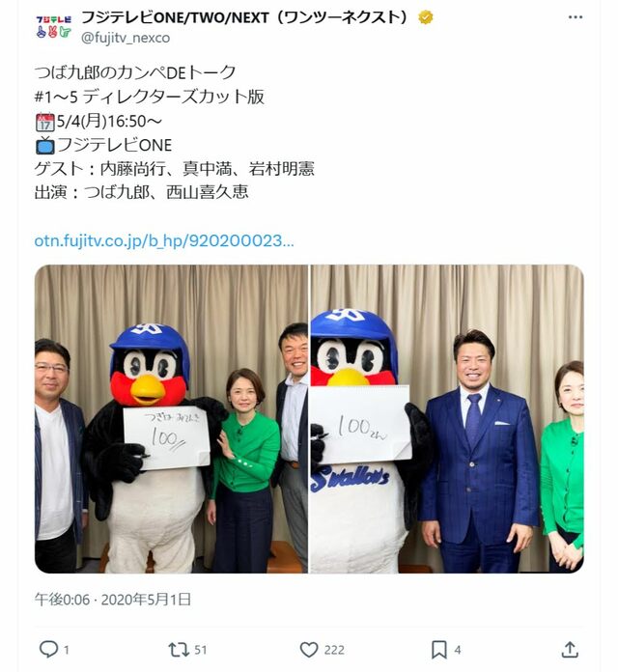Click the 午後0:06 2020年5月1日 timestamp

click(113, 600)
